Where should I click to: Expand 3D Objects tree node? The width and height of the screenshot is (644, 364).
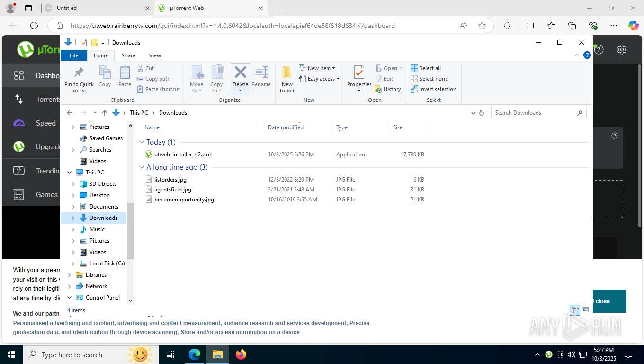(x=73, y=184)
